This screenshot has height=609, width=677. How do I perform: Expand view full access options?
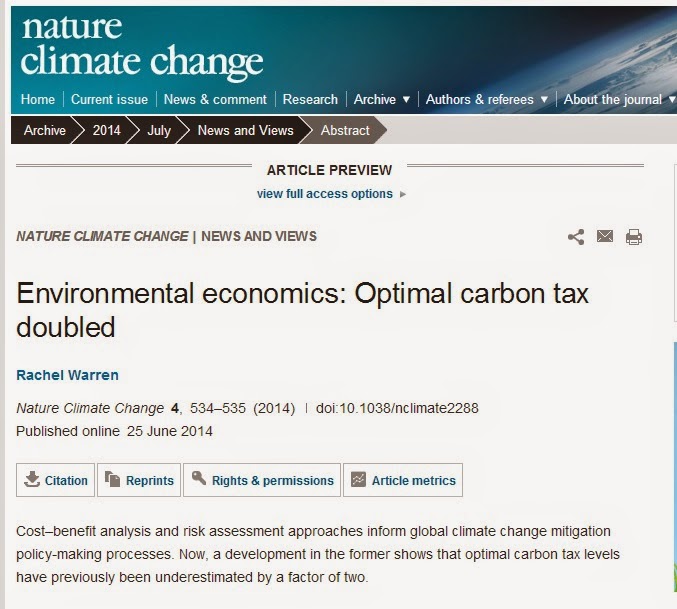pyautogui.click(x=331, y=194)
